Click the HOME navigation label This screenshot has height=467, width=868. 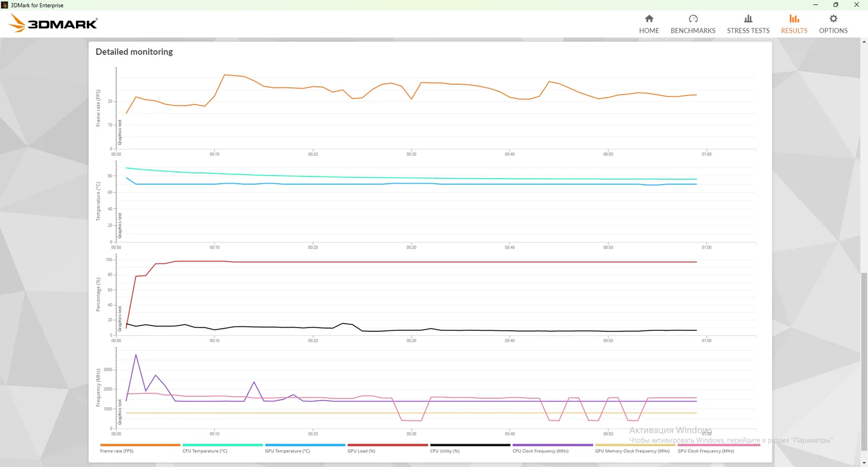[649, 31]
